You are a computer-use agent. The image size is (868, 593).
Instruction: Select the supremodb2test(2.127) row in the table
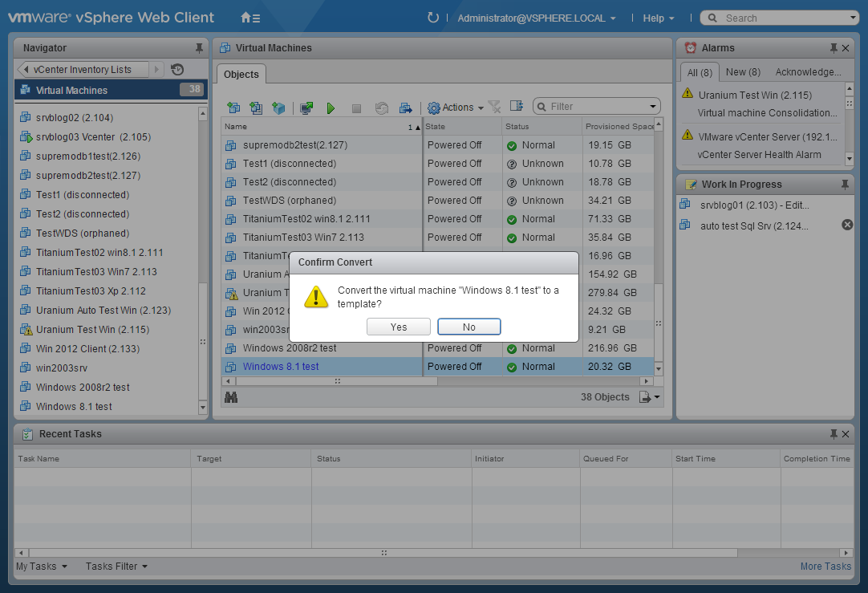tap(437, 145)
